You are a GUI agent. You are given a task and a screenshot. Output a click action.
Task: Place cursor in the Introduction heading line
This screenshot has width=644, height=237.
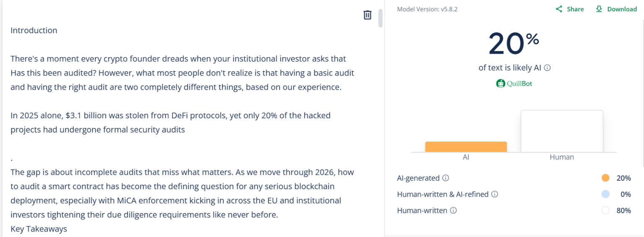pos(34,31)
